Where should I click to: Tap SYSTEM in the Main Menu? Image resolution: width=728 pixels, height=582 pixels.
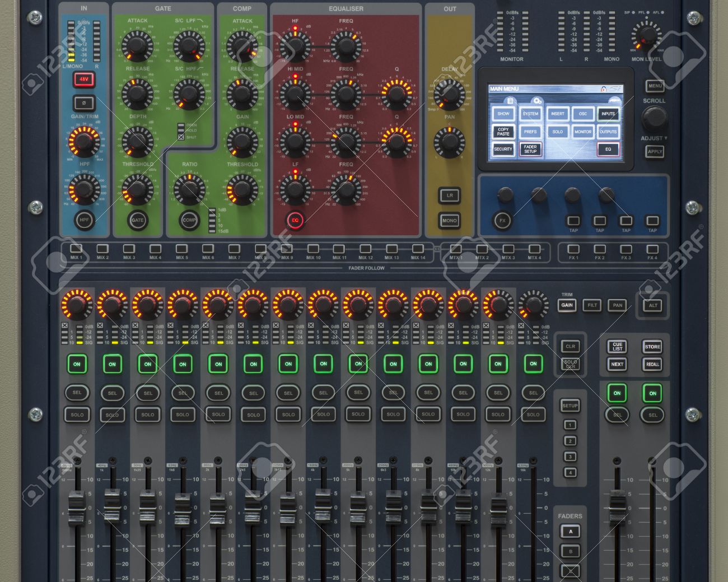point(530,114)
